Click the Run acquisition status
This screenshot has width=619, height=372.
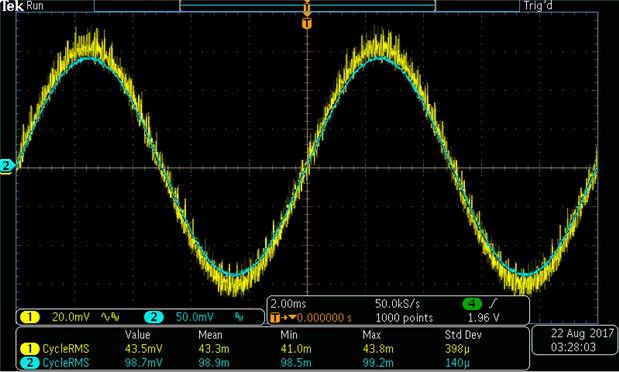pyautogui.click(x=34, y=6)
